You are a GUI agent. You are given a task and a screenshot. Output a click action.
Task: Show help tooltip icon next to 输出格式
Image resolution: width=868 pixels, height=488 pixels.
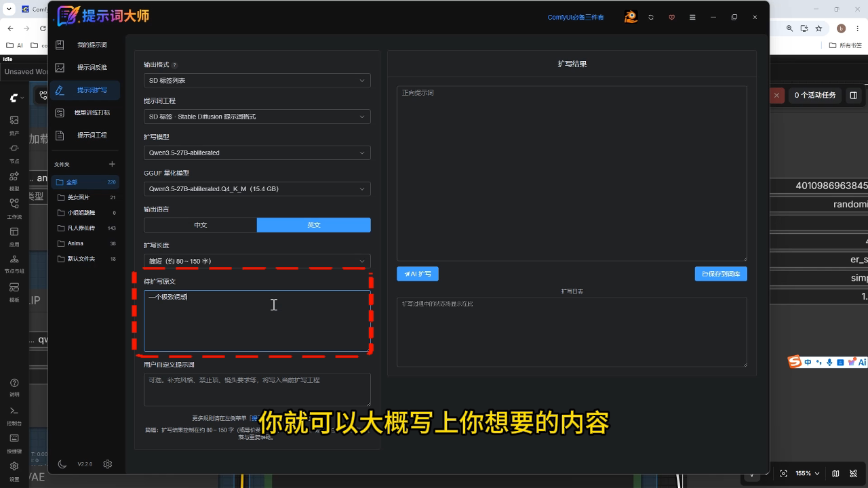174,65
